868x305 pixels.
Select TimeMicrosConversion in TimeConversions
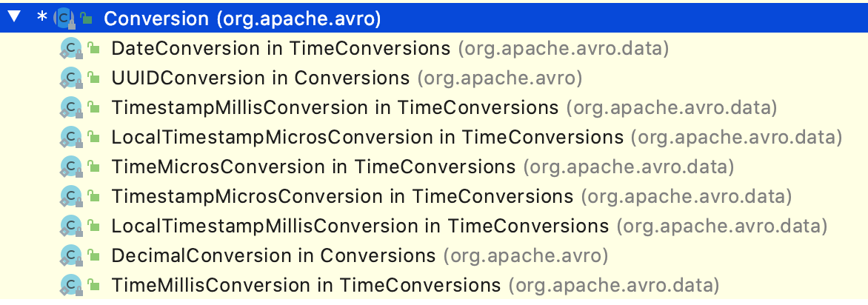tap(313, 167)
